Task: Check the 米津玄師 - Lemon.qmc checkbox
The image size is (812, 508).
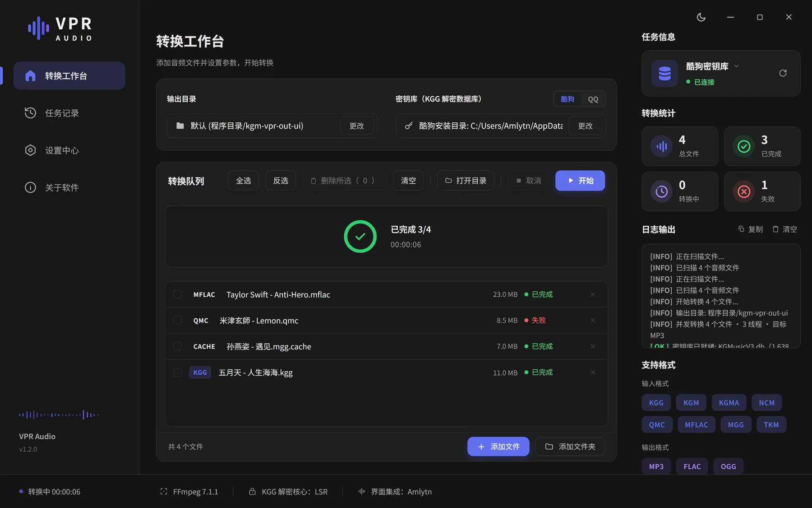Action: [x=178, y=320]
